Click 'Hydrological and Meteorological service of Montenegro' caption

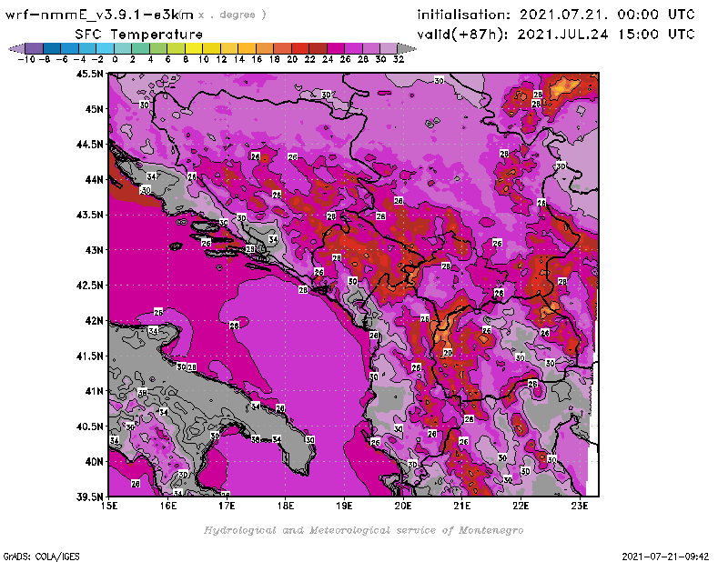(363, 530)
